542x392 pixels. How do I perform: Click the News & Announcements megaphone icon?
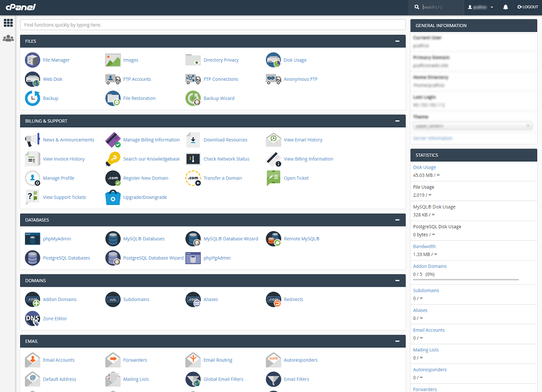tap(33, 140)
